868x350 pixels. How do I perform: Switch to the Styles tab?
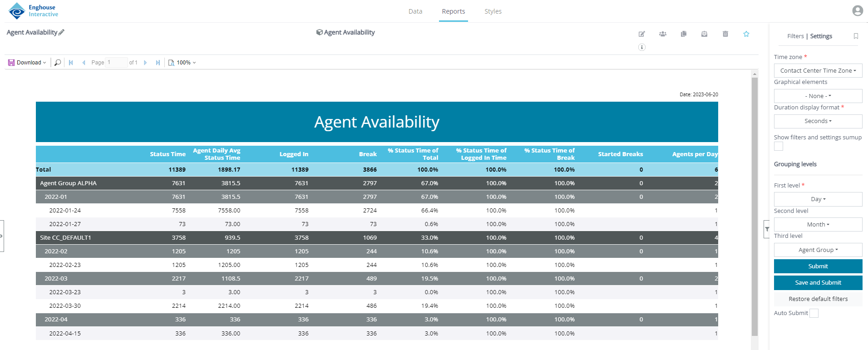pos(493,11)
